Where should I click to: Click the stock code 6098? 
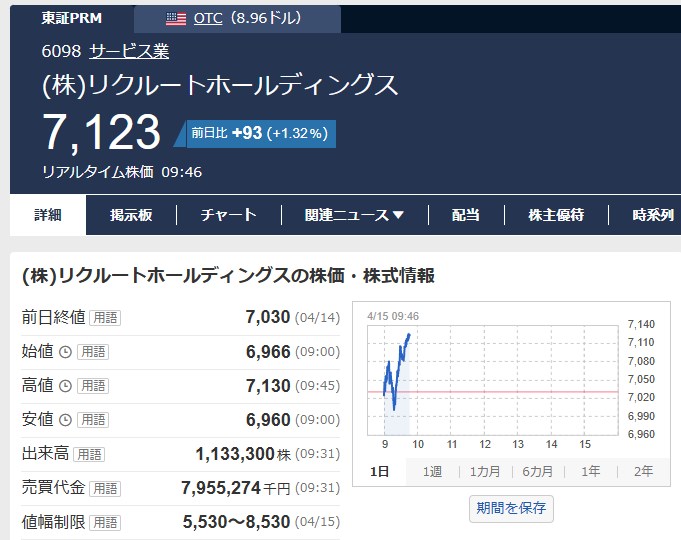pyautogui.click(x=61, y=51)
